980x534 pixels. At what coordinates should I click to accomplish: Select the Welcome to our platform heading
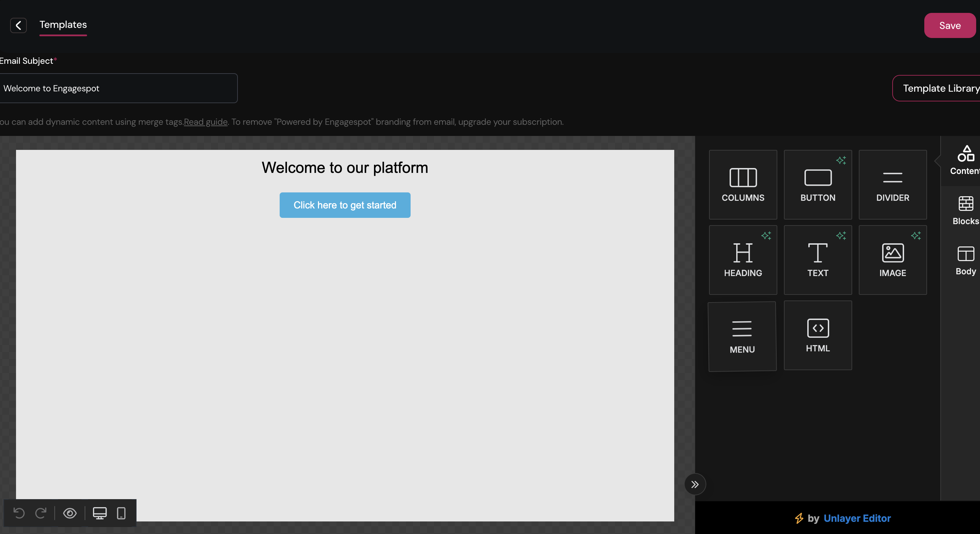point(345,168)
